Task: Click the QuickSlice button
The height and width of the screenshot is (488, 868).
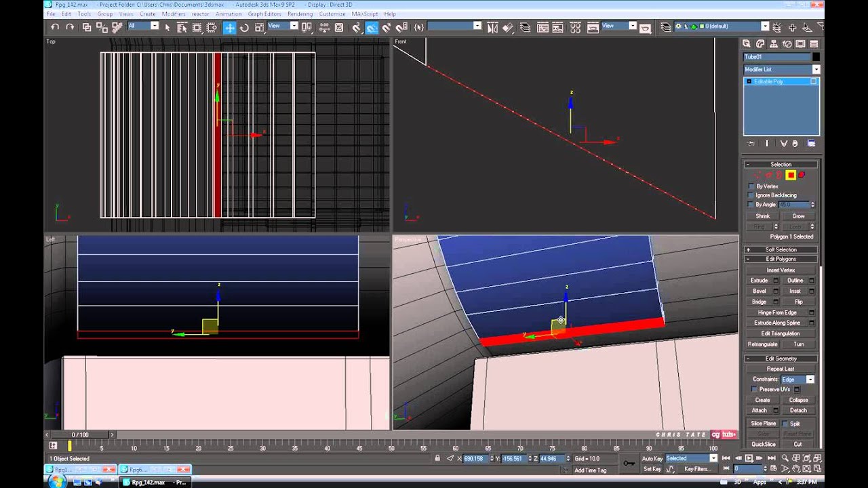Action: tap(764, 445)
